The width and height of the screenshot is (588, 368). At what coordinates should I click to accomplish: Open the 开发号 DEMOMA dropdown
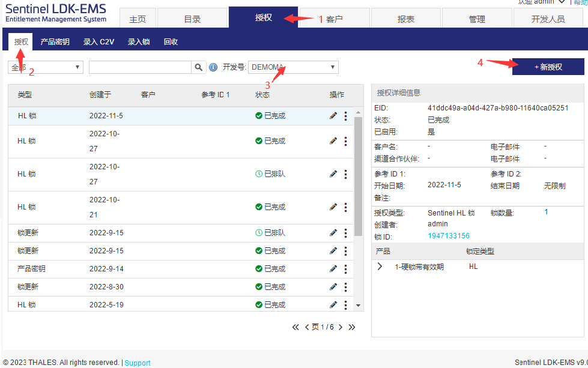[x=293, y=67]
